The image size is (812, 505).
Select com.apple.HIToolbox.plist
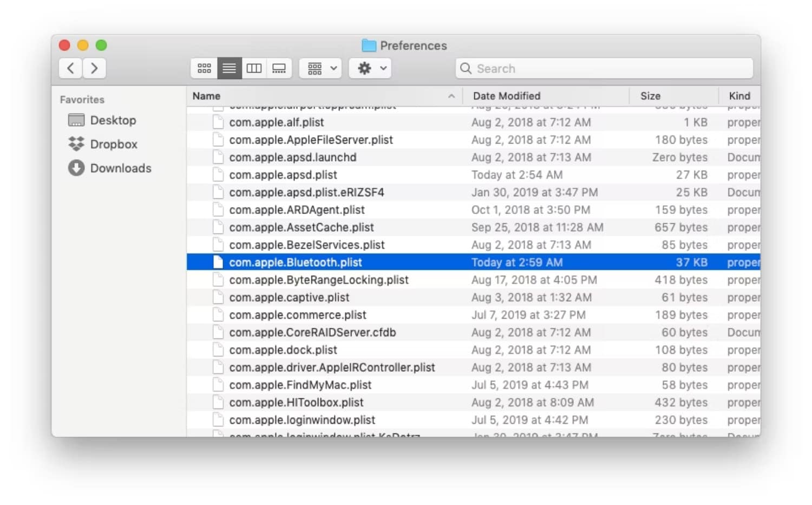474,403
